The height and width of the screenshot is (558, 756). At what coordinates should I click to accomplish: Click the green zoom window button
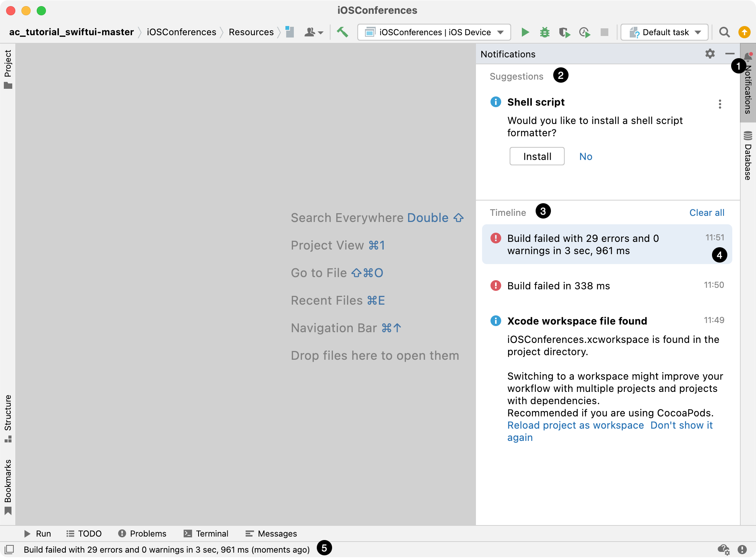[41, 11]
